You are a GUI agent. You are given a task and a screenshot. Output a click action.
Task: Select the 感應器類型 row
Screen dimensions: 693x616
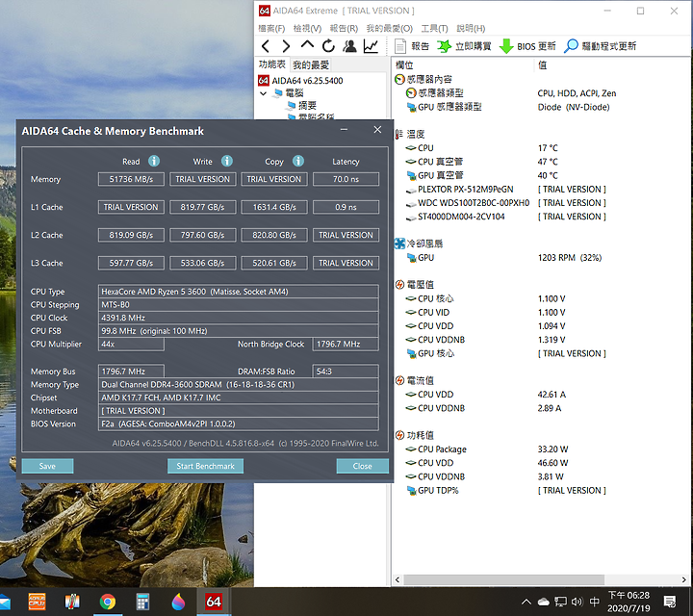[x=511, y=93]
